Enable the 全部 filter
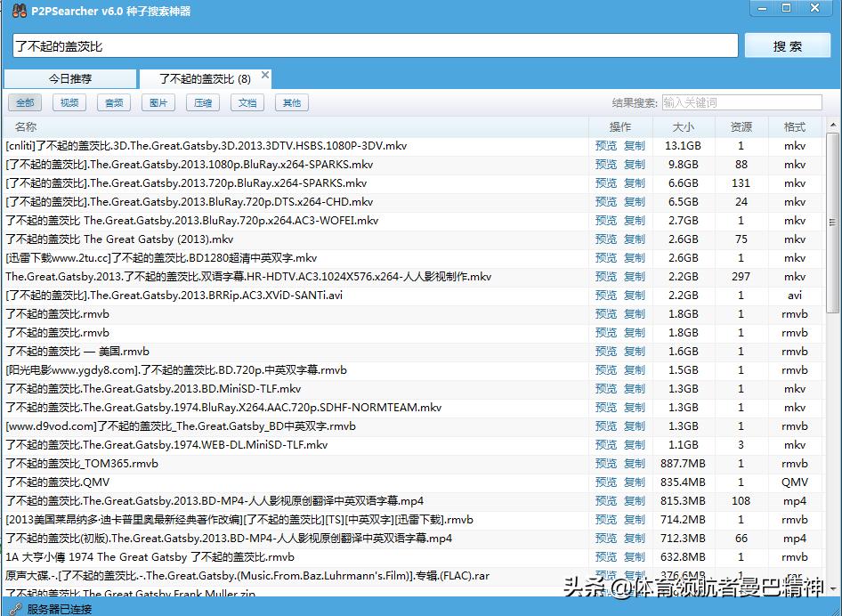This screenshot has width=842, height=616. click(x=25, y=103)
